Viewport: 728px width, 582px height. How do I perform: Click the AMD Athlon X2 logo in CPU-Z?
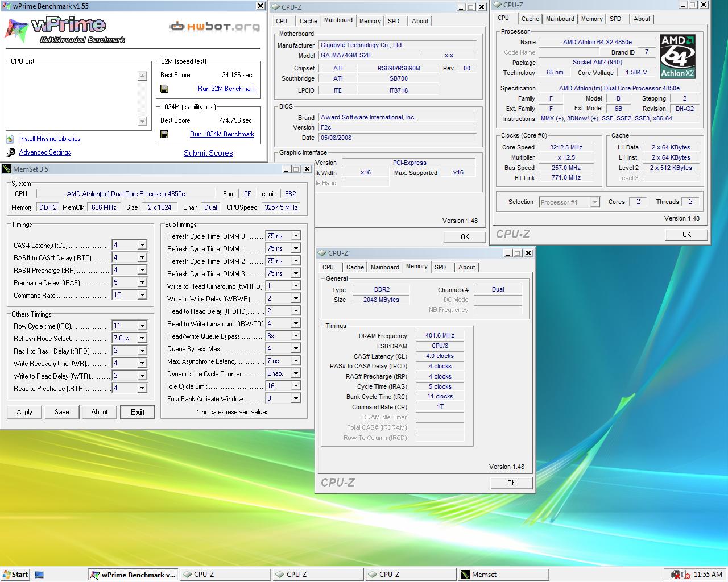(x=677, y=56)
